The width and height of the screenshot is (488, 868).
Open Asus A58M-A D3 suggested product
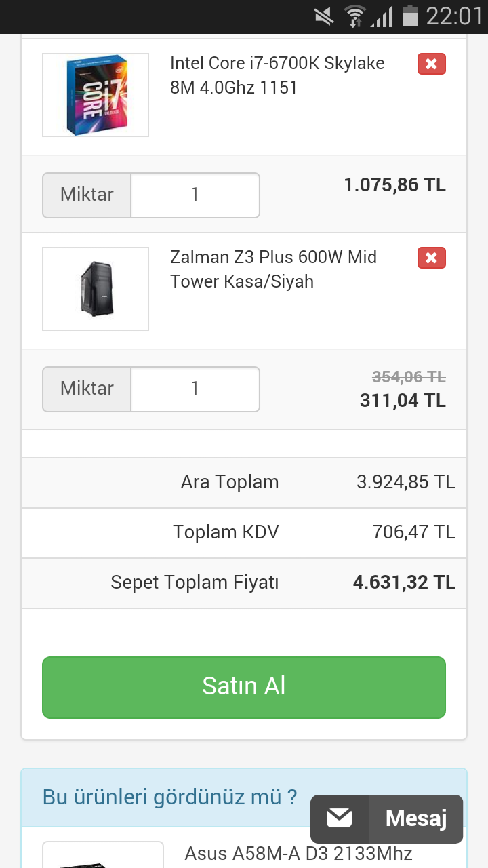[x=298, y=853]
